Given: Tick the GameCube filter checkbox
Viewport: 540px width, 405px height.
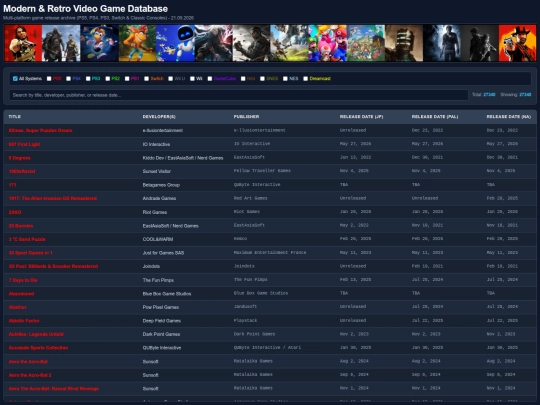Looking at the screenshot, I should (209, 79).
